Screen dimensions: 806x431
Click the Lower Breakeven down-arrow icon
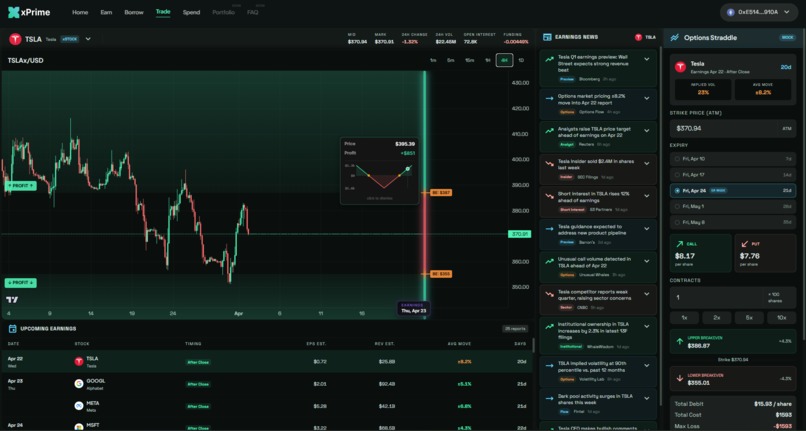680,378
